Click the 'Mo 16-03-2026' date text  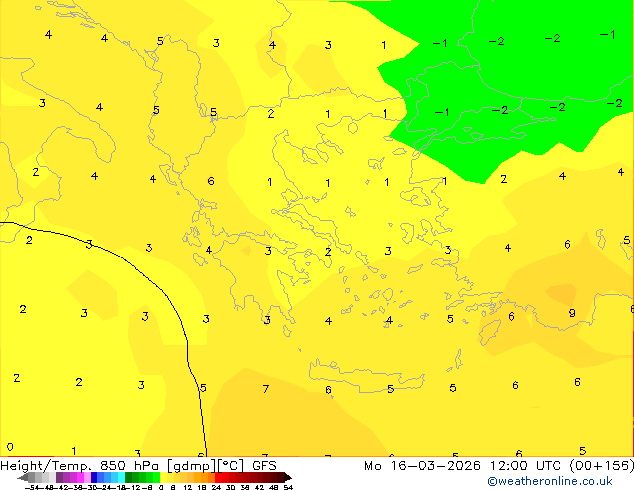pos(422,466)
